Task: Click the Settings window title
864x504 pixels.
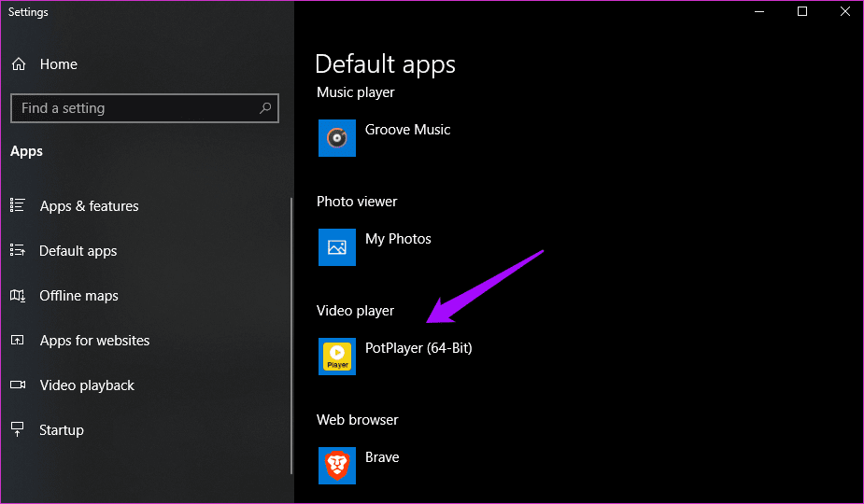Action: pos(28,12)
